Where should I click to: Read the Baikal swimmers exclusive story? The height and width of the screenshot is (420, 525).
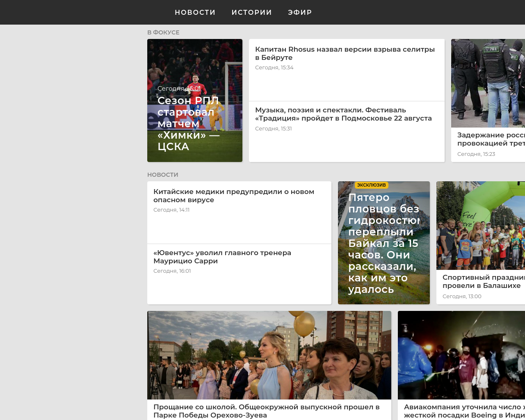[383, 243]
